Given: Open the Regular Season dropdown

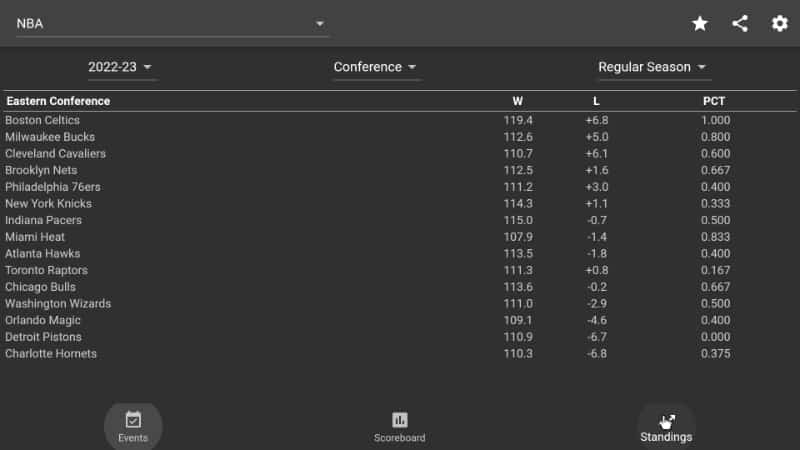Looking at the screenshot, I should (x=652, y=67).
